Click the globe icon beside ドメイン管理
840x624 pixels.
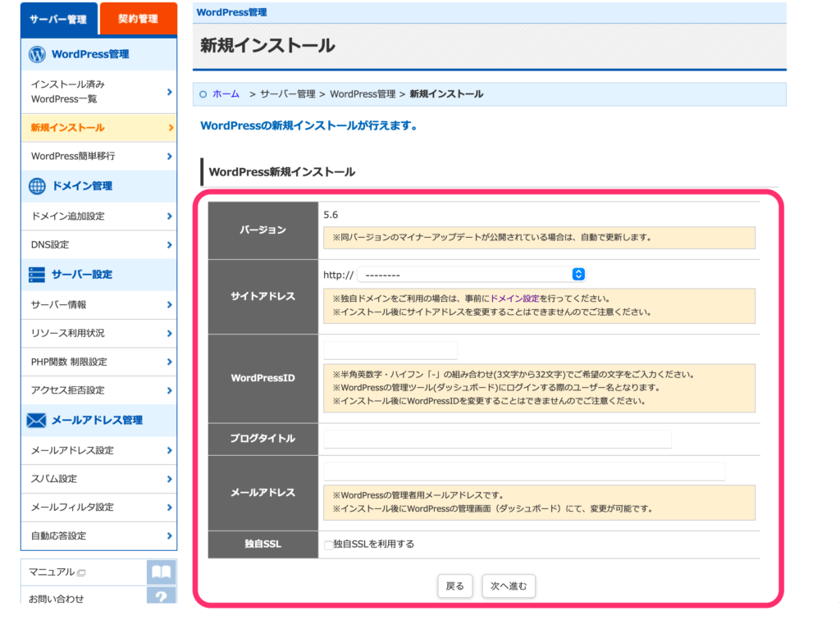pyautogui.click(x=37, y=186)
